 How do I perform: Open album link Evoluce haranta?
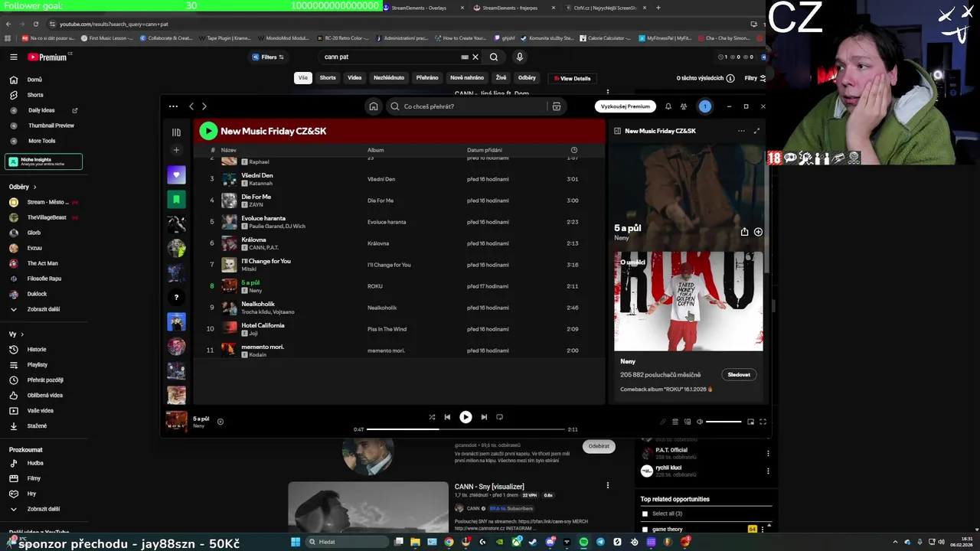pyautogui.click(x=387, y=222)
